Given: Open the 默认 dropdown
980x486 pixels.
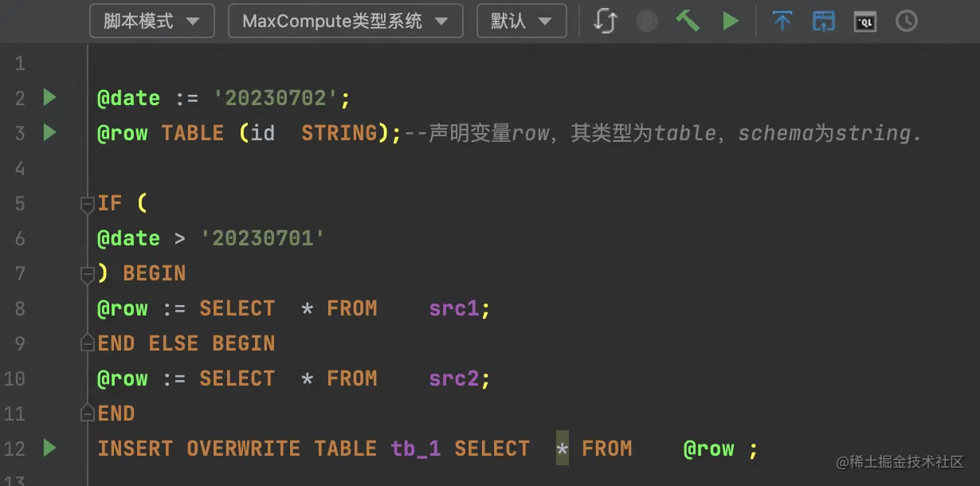Looking at the screenshot, I should [x=521, y=21].
